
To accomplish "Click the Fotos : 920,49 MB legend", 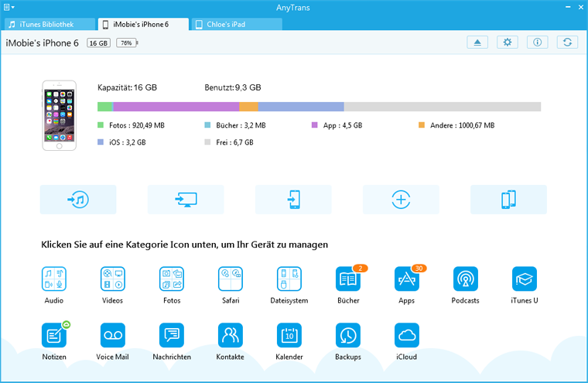I will click(x=131, y=125).
